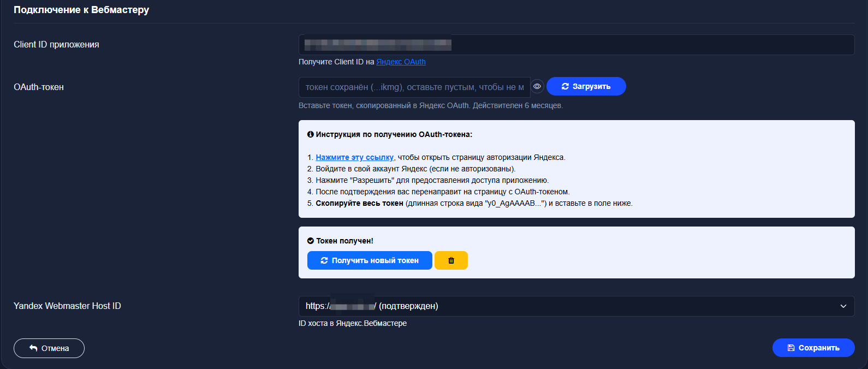Toggle OAuth token visibility eye icon
868x369 pixels.
(x=537, y=87)
